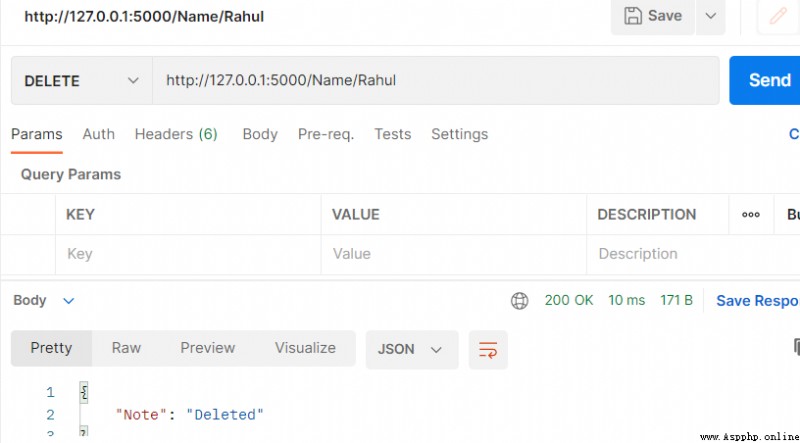The width and height of the screenshot is (800, 443).
Task: Switch to the Params tab
Action: point(37,134)
